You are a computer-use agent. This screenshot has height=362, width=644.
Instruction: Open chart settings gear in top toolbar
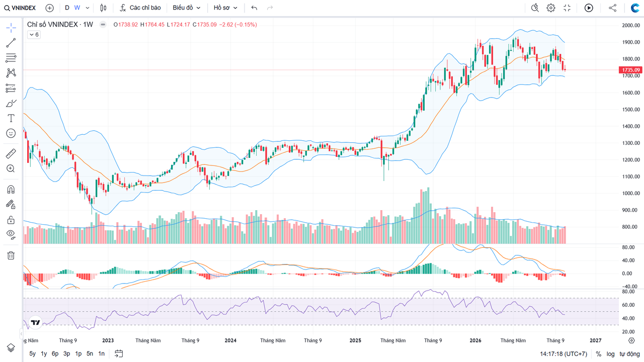tap(551, 8)
